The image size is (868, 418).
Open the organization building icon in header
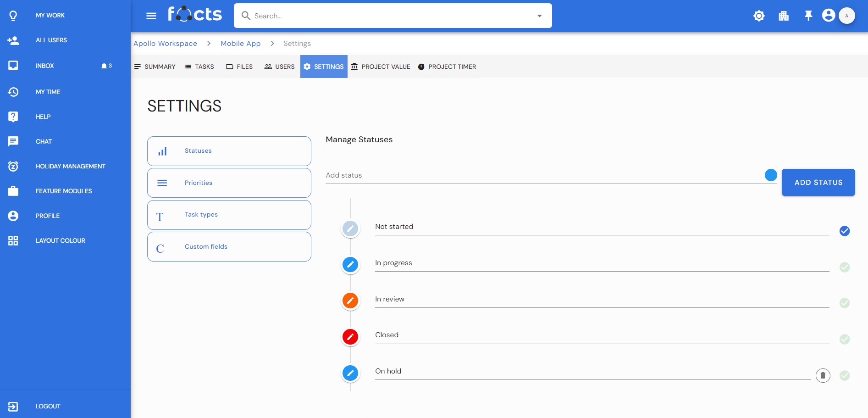[x=784, y=16]
